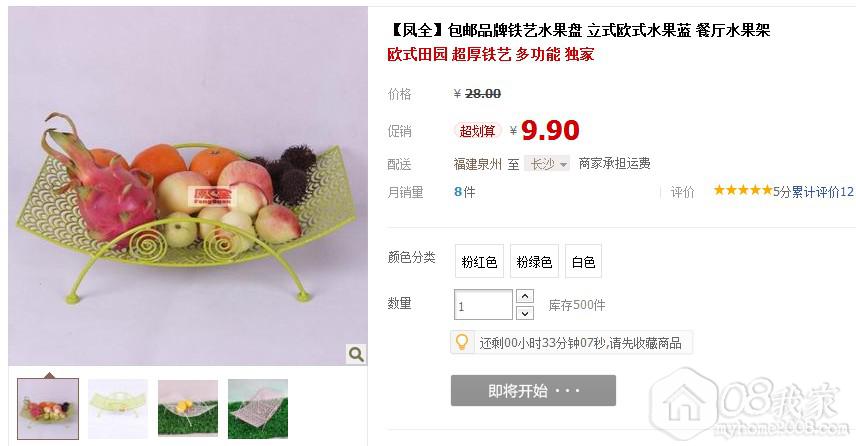
Task: Click the magnifier zoom icon on product image
Action: pyautogui.click(x=356, y=354)
